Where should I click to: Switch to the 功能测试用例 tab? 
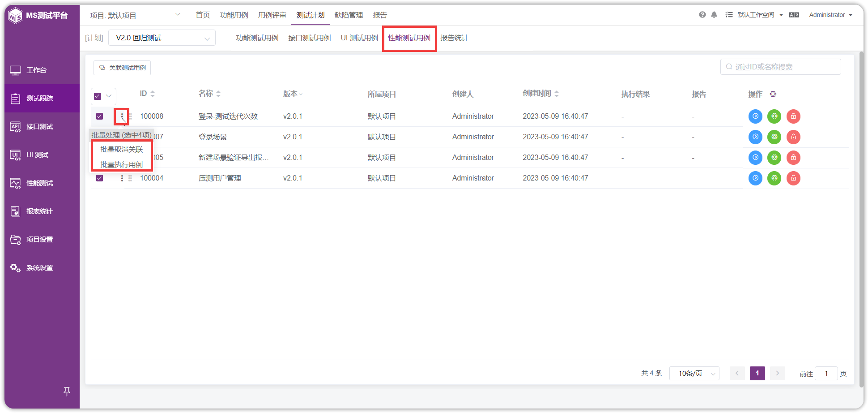point(257,38)
